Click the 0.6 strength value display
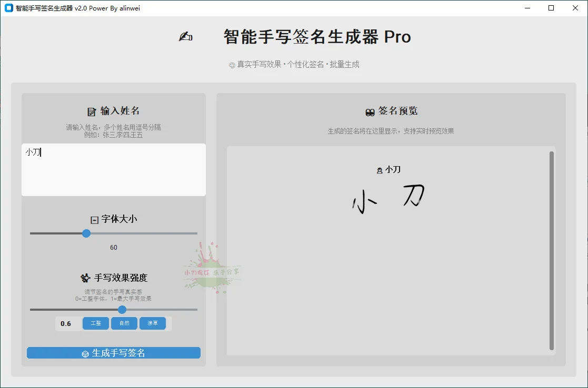This screenshot has width=588, height=388. coord(66,323)
